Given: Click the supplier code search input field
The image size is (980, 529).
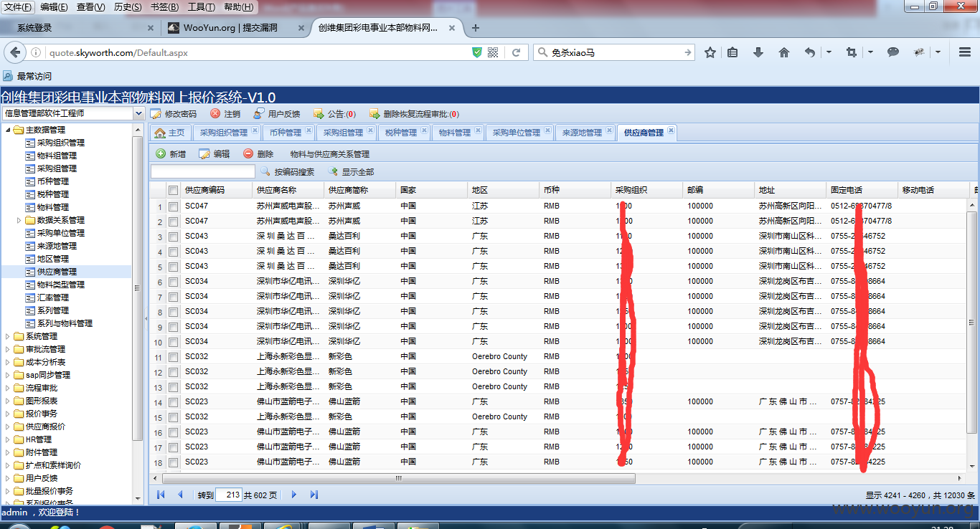Looking at the screenshot, I should tap(203, 172).
